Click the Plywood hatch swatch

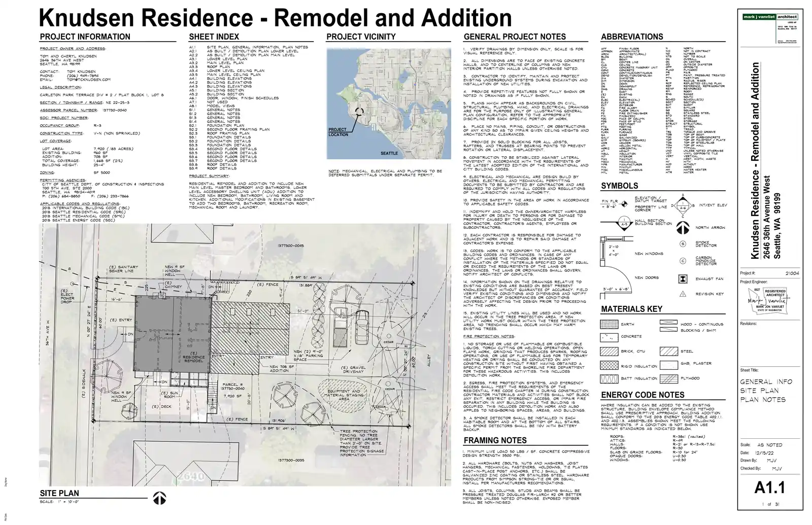click(x=669, y=378)
